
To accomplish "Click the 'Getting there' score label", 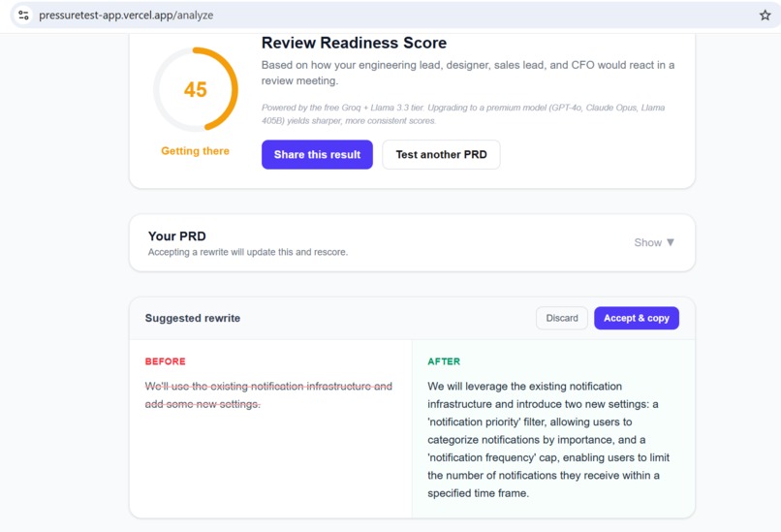I will point(196,151).
